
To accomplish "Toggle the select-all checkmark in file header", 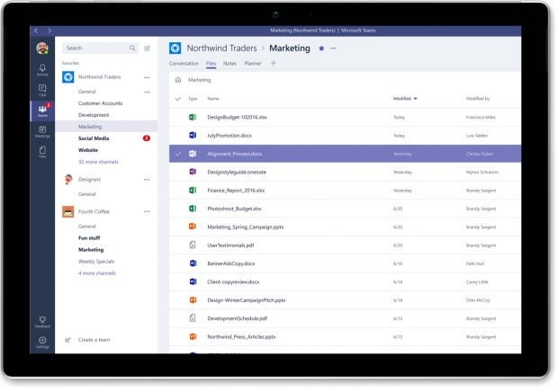I will tap(178, 98).
